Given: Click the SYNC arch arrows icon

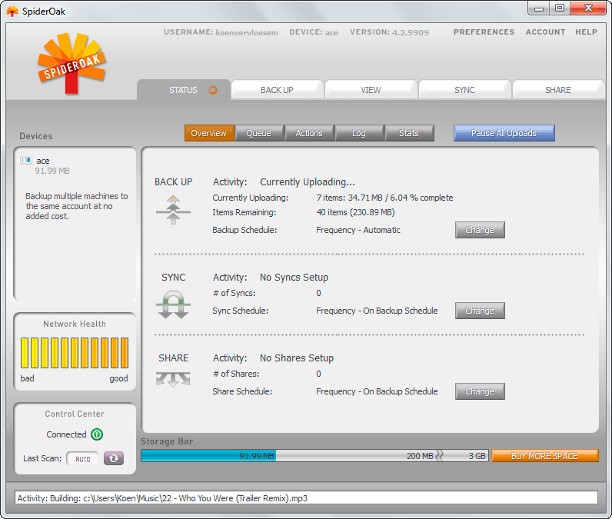Looking at the screenshot, I should [x=173, y=304].
